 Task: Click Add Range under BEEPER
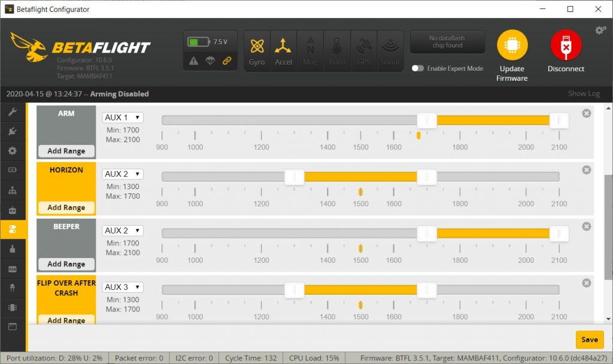(x=66, y=264)
